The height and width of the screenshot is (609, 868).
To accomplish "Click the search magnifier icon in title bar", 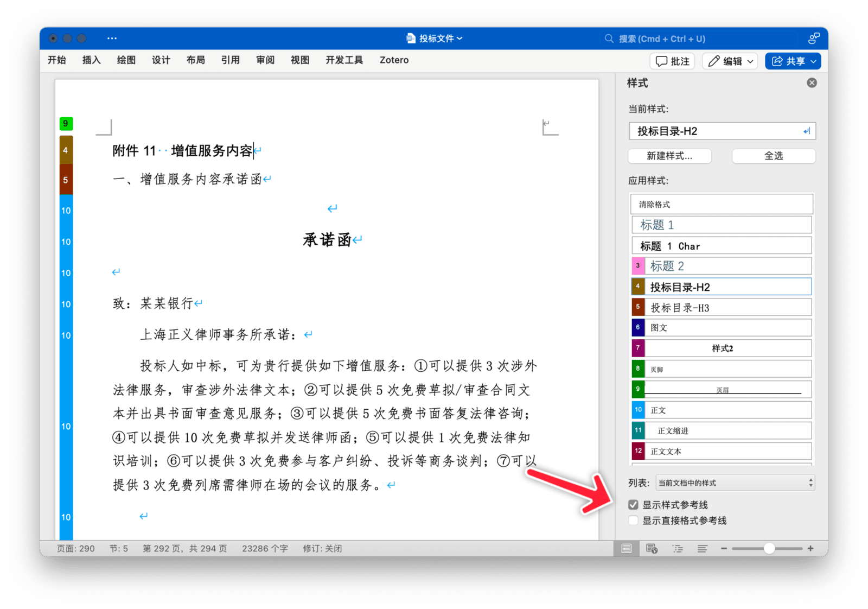I will point(609,39).
